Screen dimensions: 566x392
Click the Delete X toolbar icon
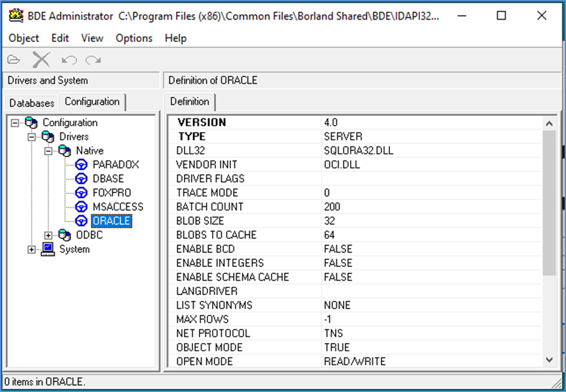coord(41,60)
